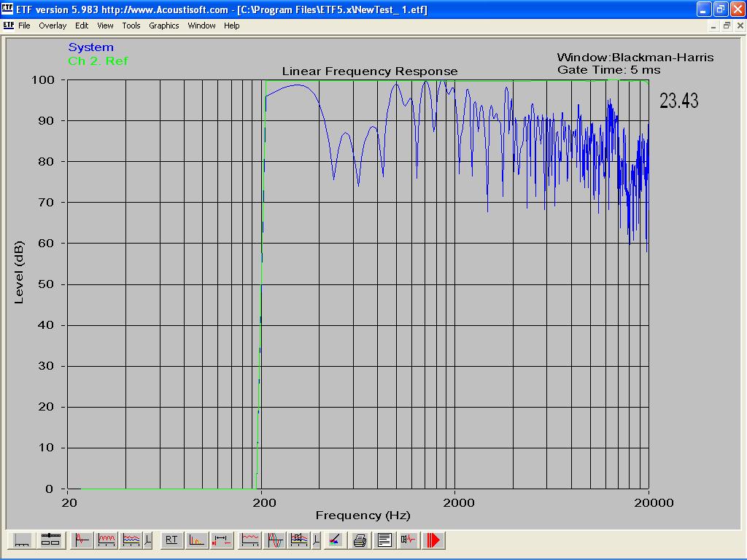Open the Help menu
The image size is (747, 560).
[x=231, y=26]
